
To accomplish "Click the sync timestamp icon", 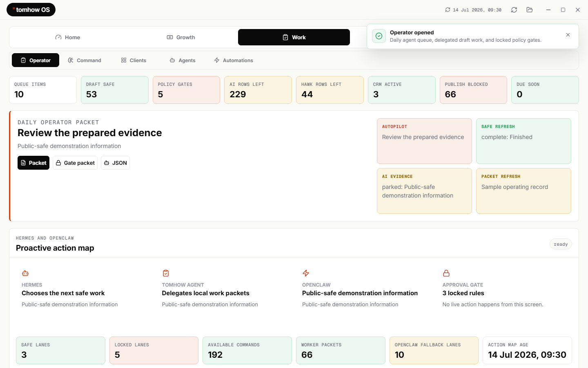I will click(448, 10).
